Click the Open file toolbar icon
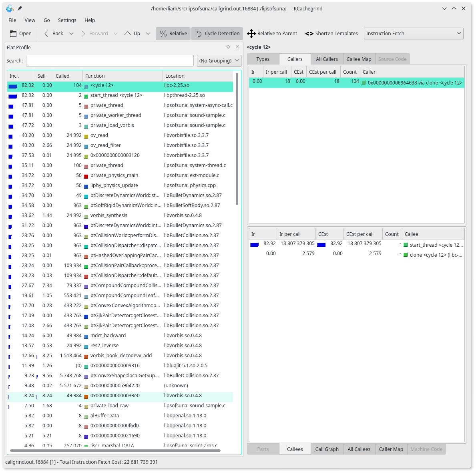 (x=14, y=34)
